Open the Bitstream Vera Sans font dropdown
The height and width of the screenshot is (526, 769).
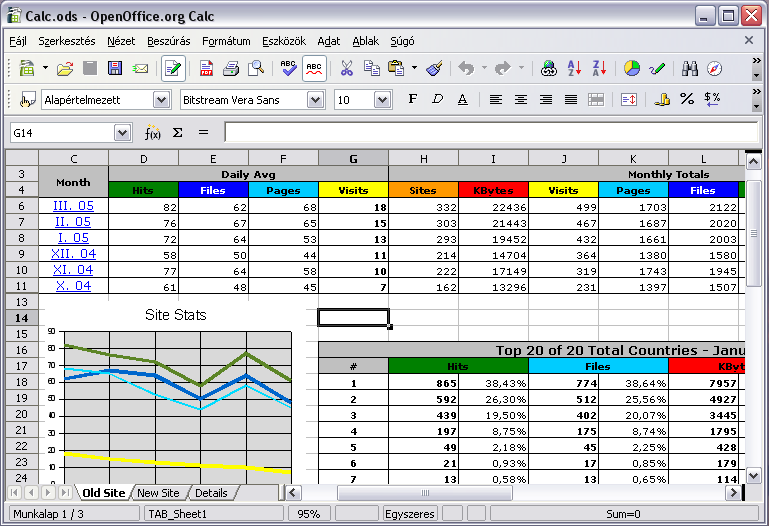pos(316,100)
